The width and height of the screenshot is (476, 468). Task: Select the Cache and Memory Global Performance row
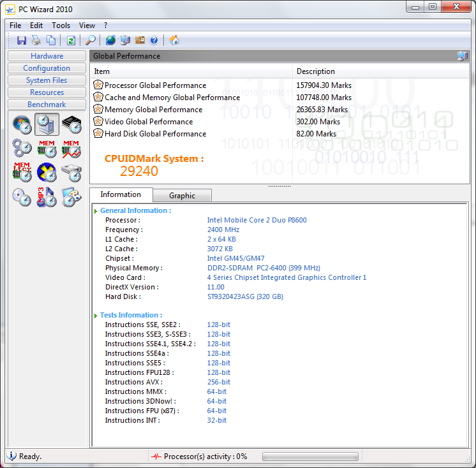[280, 98]
